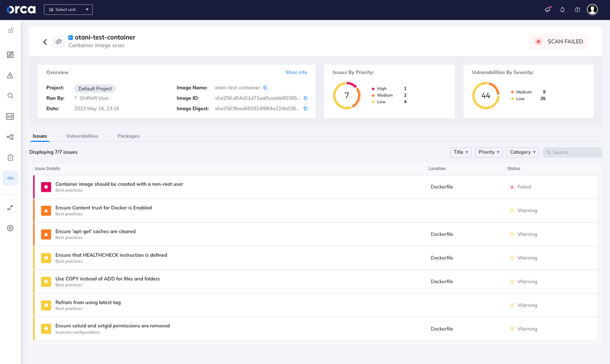Viewport: 610px width, 364px height.
Task: Open the Category filter dropdown
Action: pyautogui.click(x=523, y=152)
